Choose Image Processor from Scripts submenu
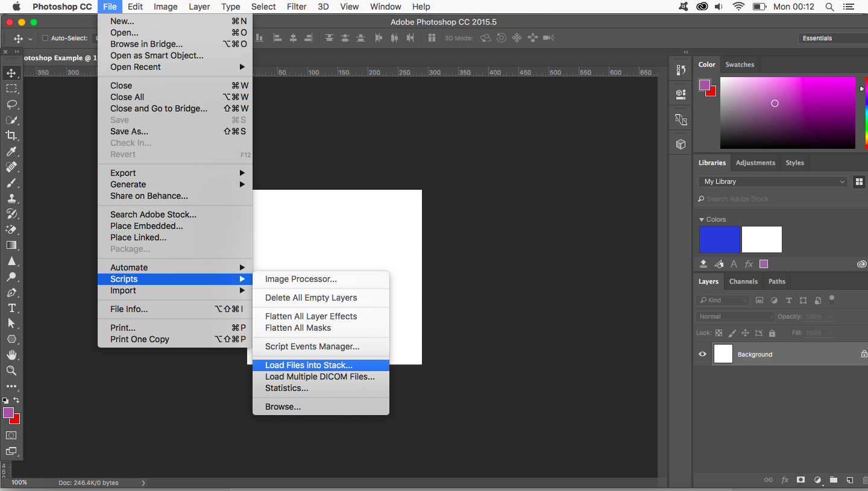The image size is (868, 491). tap(321, 279)
